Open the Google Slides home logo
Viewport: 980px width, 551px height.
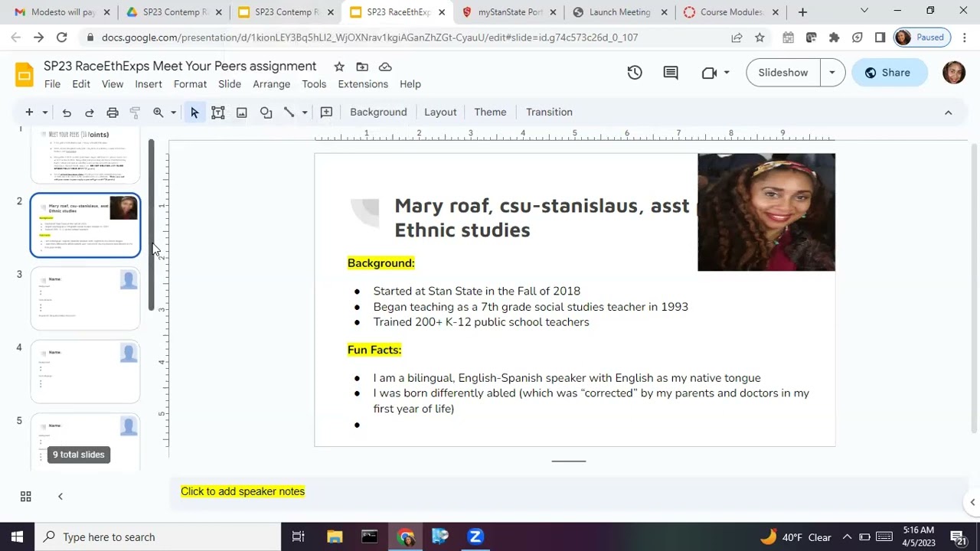coord(24,74)
